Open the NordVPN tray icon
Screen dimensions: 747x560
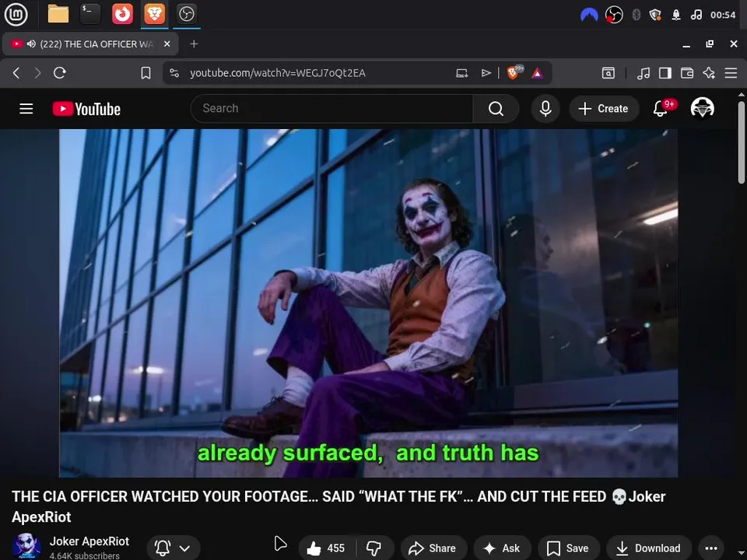589,15
